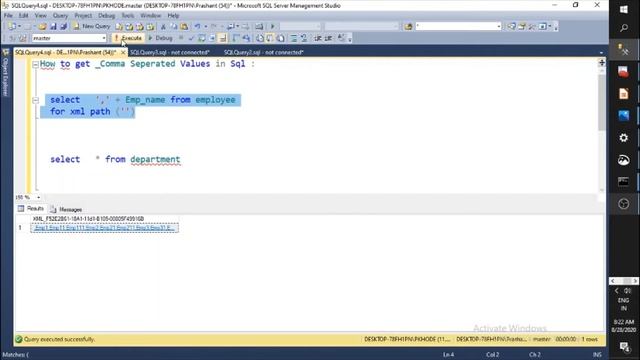The height and width of the screenshot is (360, 640).
Task: Open the Tools menu
Action: pos(128,16)
